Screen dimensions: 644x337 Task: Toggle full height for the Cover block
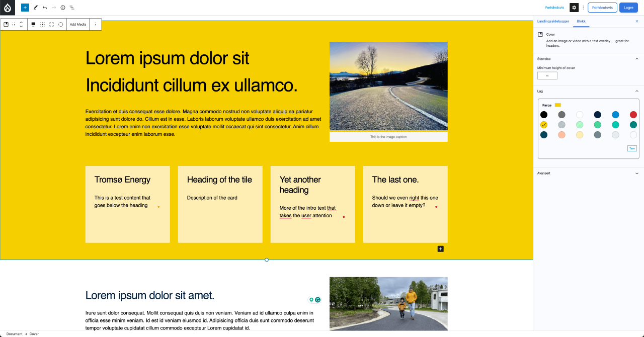51,24
